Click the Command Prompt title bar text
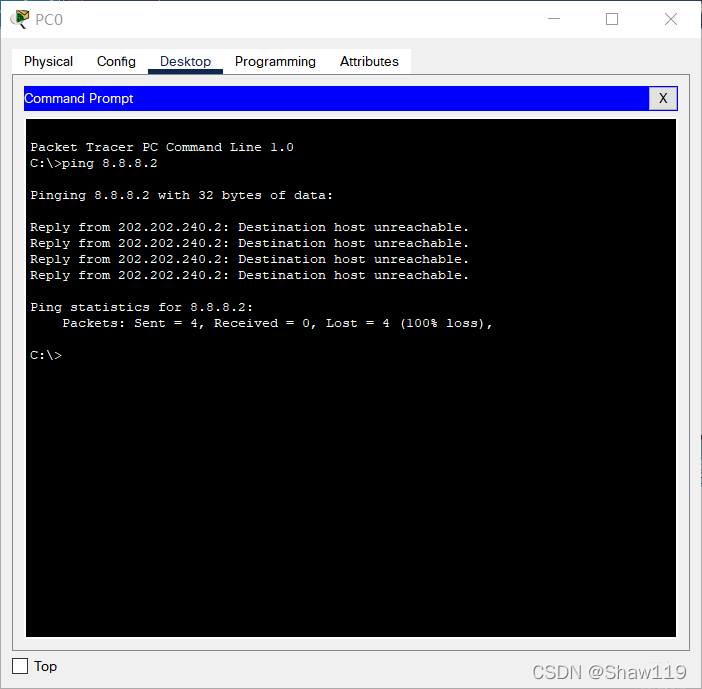The height and width of the screenshot is (689, 702). coord(79,98)
